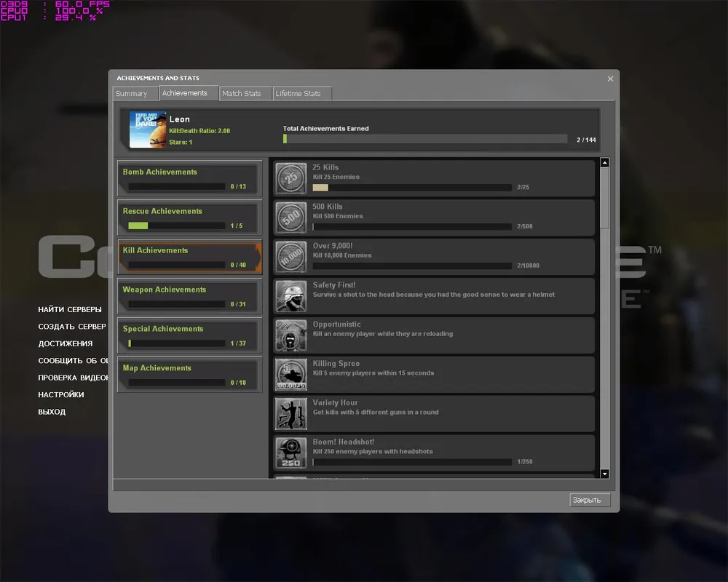Image resolution: width=728 pixels, height=582 pixels.
Task: Click the Boom! Headshot! 250 icon
Action: click(291, 453)
